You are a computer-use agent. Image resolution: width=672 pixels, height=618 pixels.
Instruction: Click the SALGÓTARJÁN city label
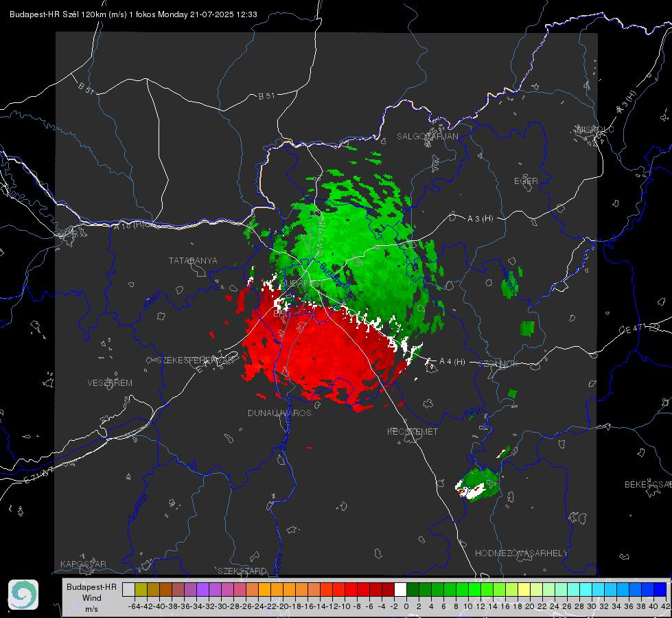tap(427, 137)
